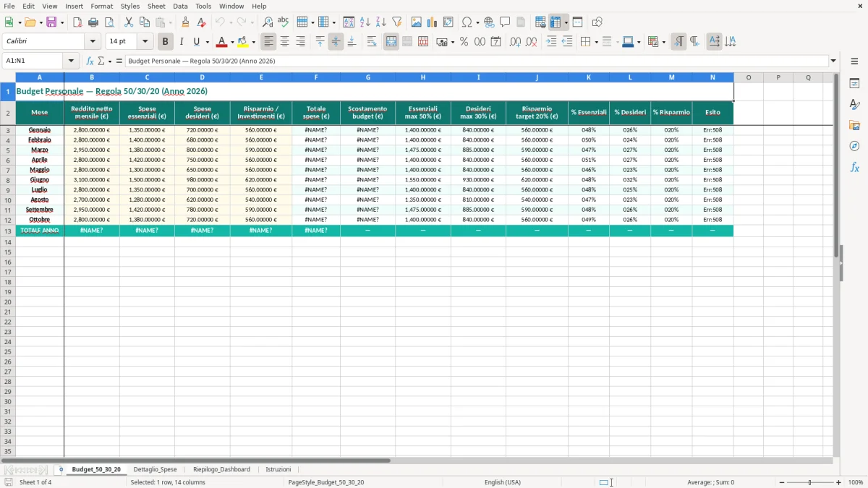
Task: Toggle Underline formatting
Action: click(196, 42)
